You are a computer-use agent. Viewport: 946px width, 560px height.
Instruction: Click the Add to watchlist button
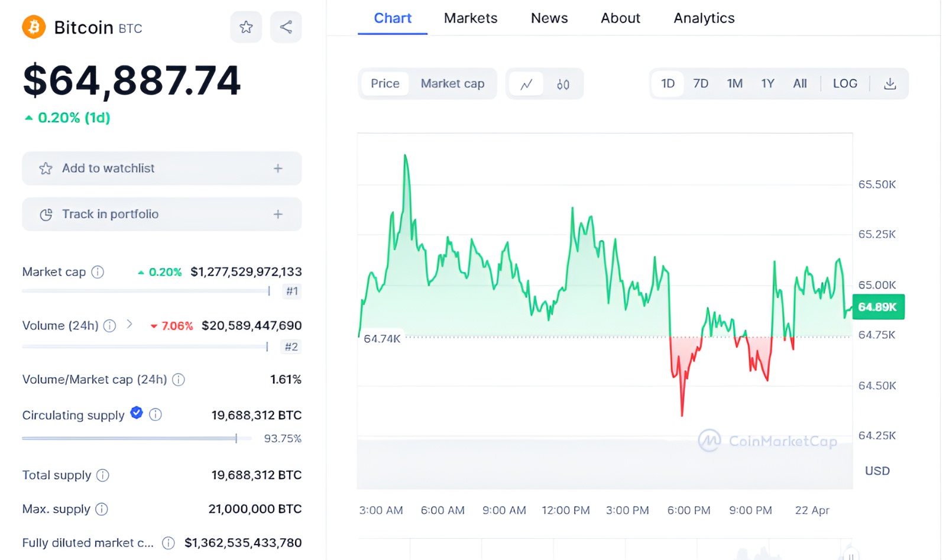click(162, 169)
